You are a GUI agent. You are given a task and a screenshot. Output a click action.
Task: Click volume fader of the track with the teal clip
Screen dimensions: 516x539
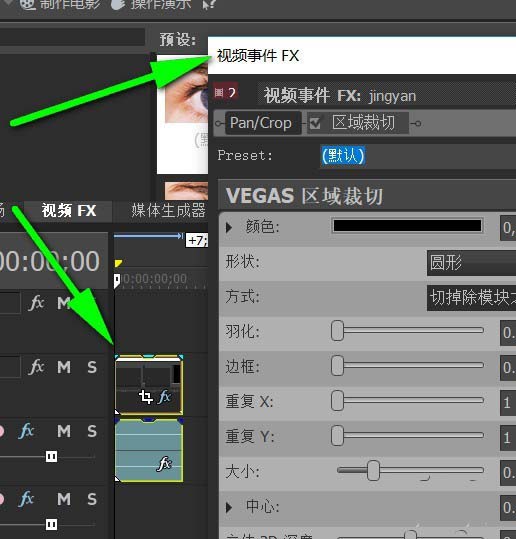(52, 457)
